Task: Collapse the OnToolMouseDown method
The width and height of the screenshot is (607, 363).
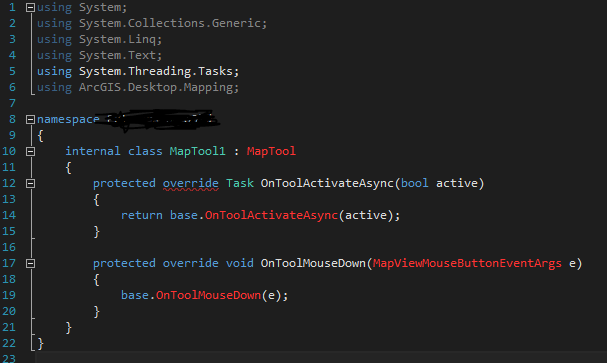Action: tap(30, 264)
